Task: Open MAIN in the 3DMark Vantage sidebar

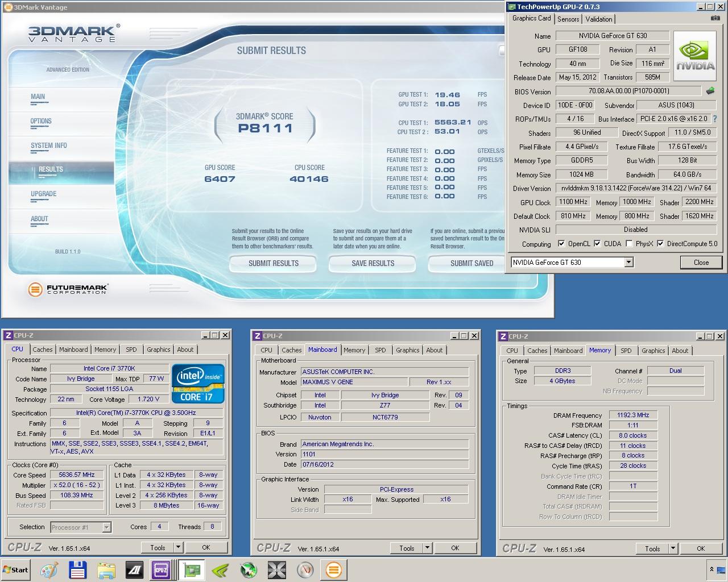Action: [38, 97]
